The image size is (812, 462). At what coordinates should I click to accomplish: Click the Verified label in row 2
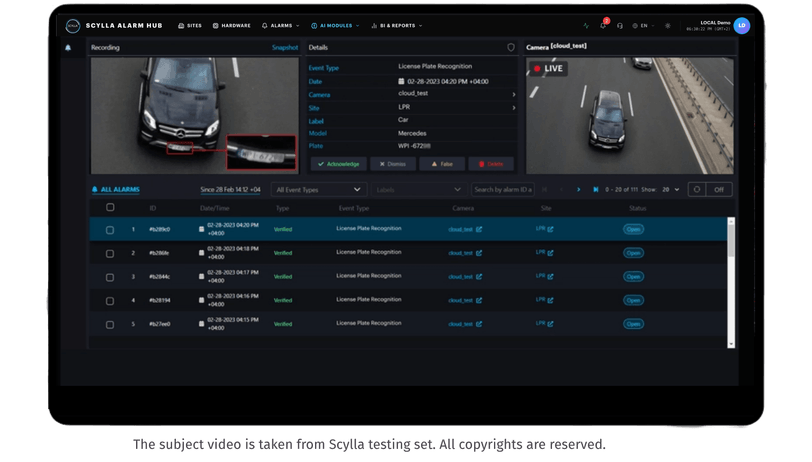(283, 253)
